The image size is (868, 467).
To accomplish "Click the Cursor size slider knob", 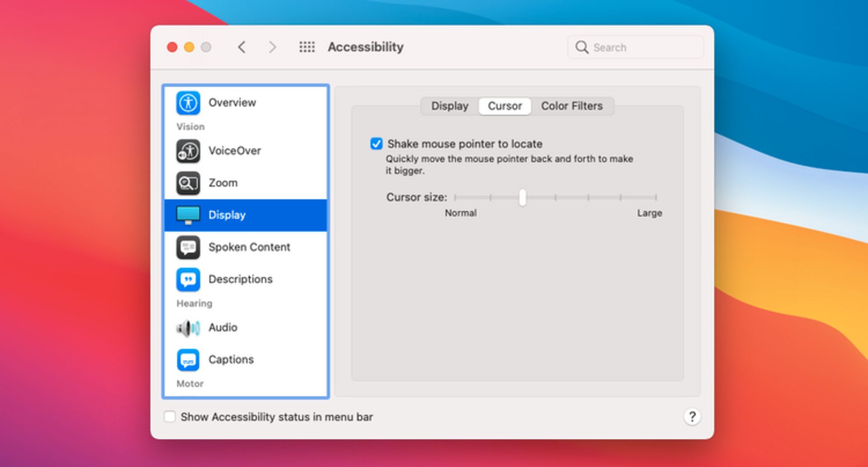I will click(x=523, y=197).
